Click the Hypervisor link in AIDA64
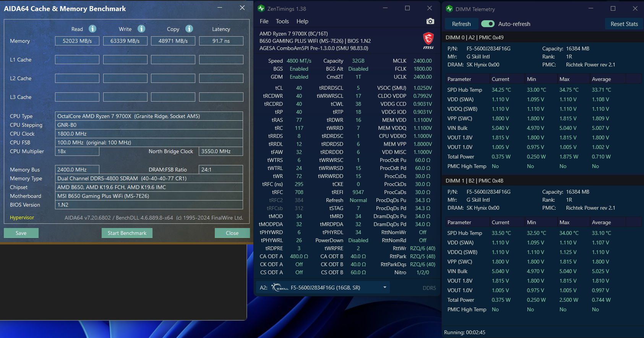The width and height of the screenshot is (644, 338). 22,218
